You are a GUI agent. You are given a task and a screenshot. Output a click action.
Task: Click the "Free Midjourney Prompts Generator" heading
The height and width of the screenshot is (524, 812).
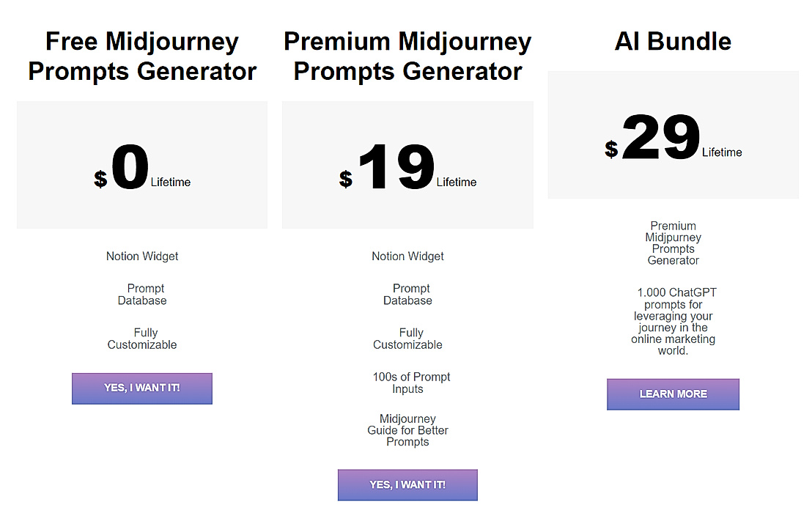(x=142, y=56)
